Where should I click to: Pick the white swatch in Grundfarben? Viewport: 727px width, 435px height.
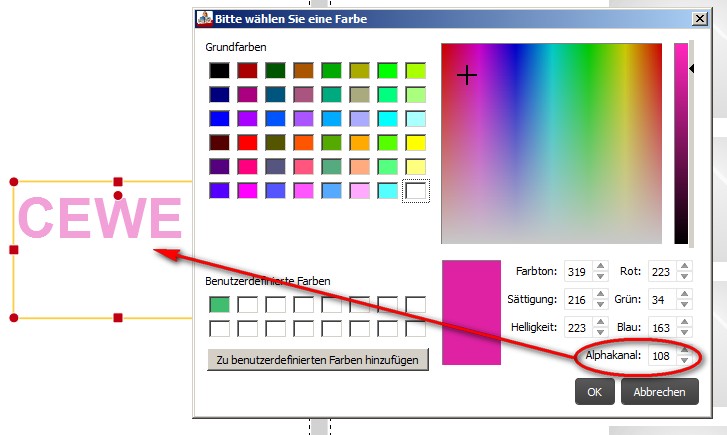pos(415,190)
